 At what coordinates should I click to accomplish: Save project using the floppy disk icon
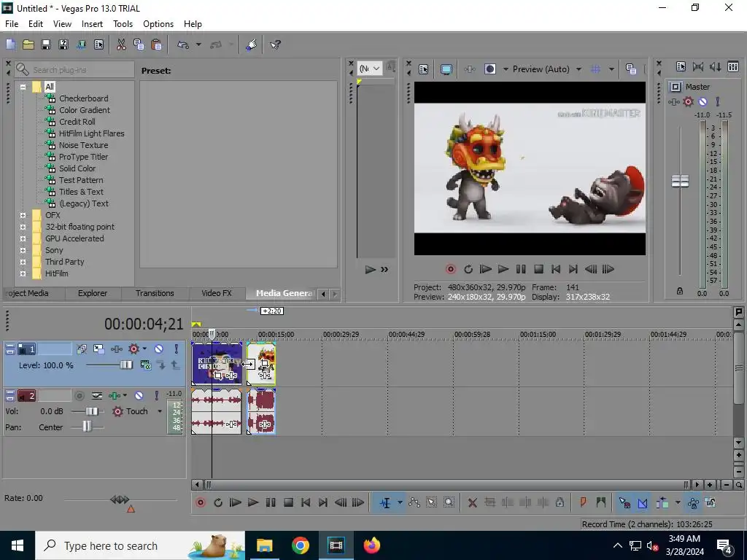click(46, 44)
